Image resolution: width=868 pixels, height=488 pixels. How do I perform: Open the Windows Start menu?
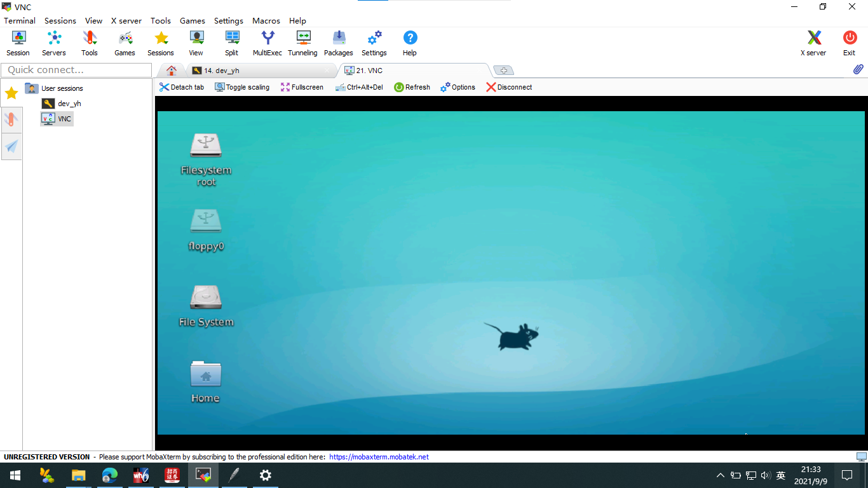coord(15,475)
